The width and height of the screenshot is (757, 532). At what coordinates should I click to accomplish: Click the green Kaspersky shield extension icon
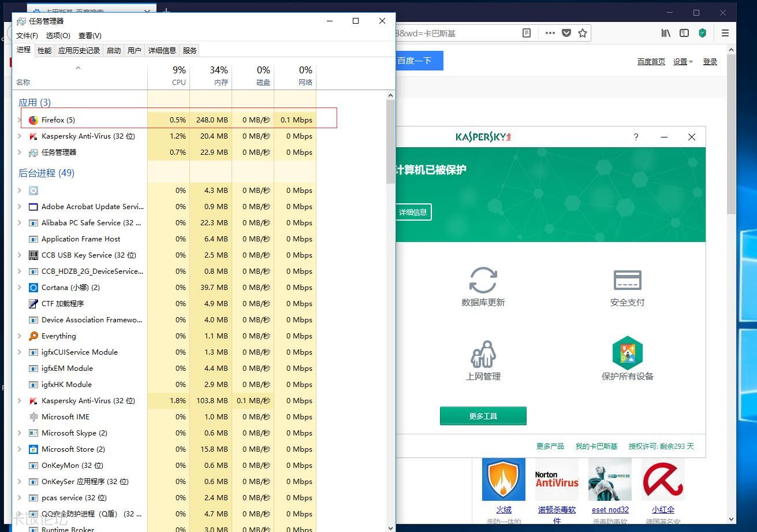pyautogui.click(x=703, y=33)
